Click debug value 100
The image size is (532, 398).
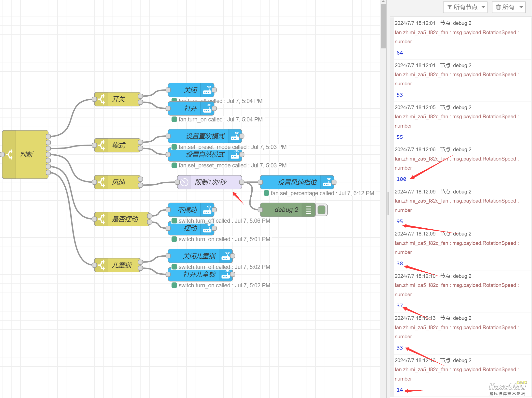[402, 179]
